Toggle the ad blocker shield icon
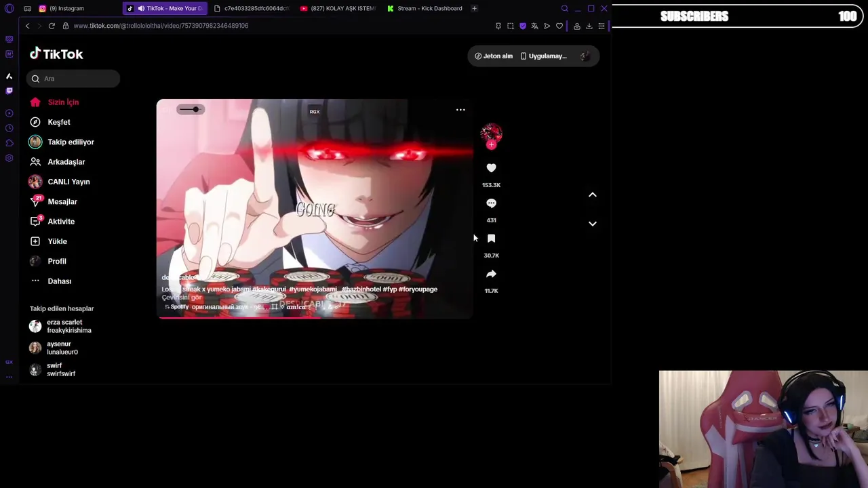The width and height of the screenshot is (868, 488). pos(523,26)
